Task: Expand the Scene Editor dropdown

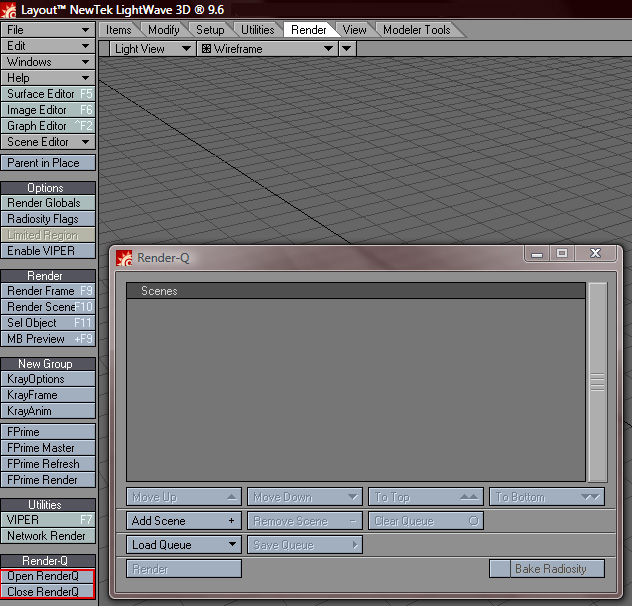Action: tap(48, 142)
